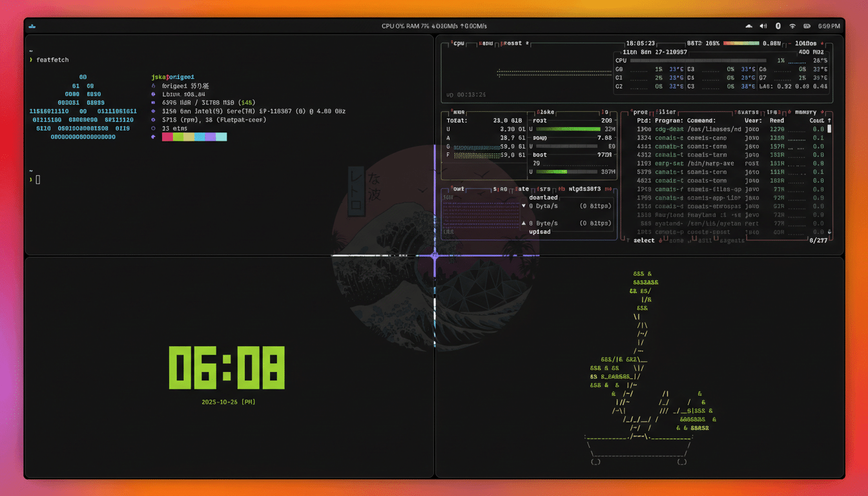Toggle select mode in the btop footer
This screenshot has width=868, height=496.
[643, 240]
